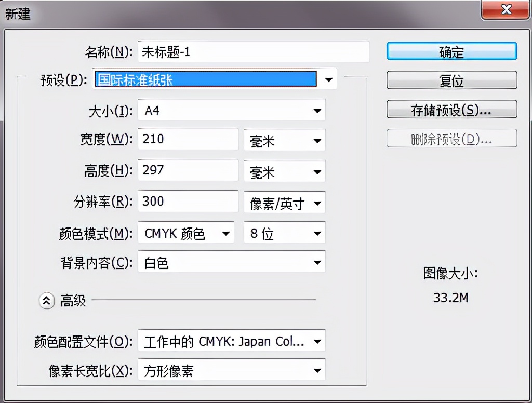
Task: Click the 删除预设(D)... button
Action: [451, 139]
